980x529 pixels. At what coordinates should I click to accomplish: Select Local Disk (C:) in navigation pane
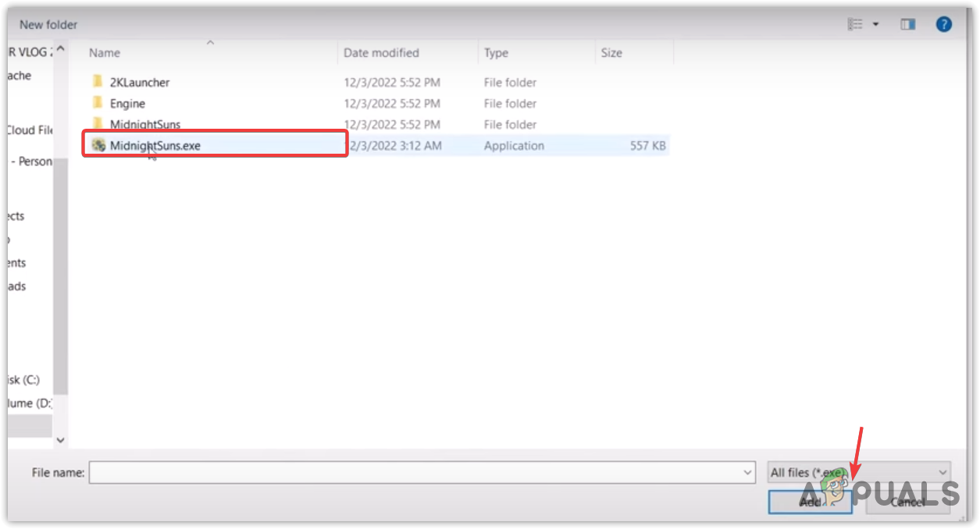pos(23,380)
